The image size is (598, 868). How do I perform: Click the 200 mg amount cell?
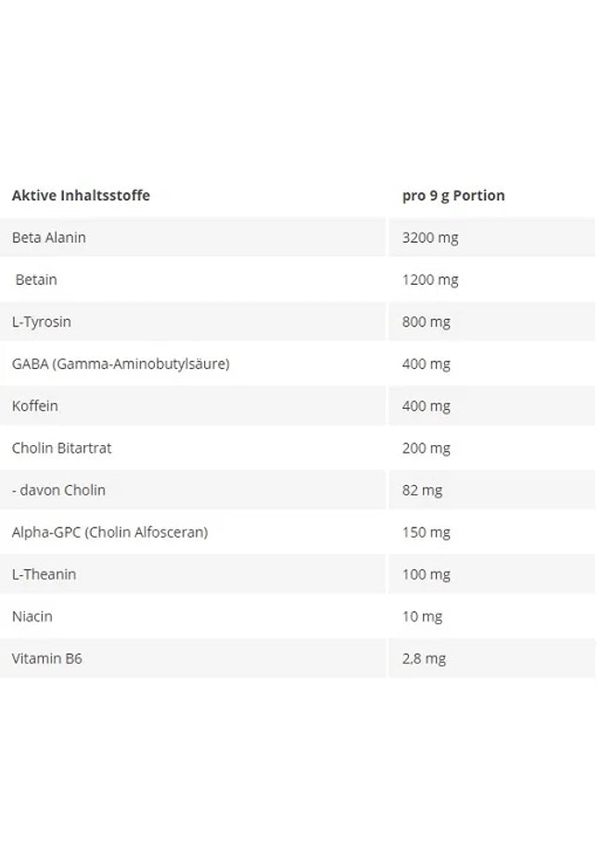coord(426,448)
